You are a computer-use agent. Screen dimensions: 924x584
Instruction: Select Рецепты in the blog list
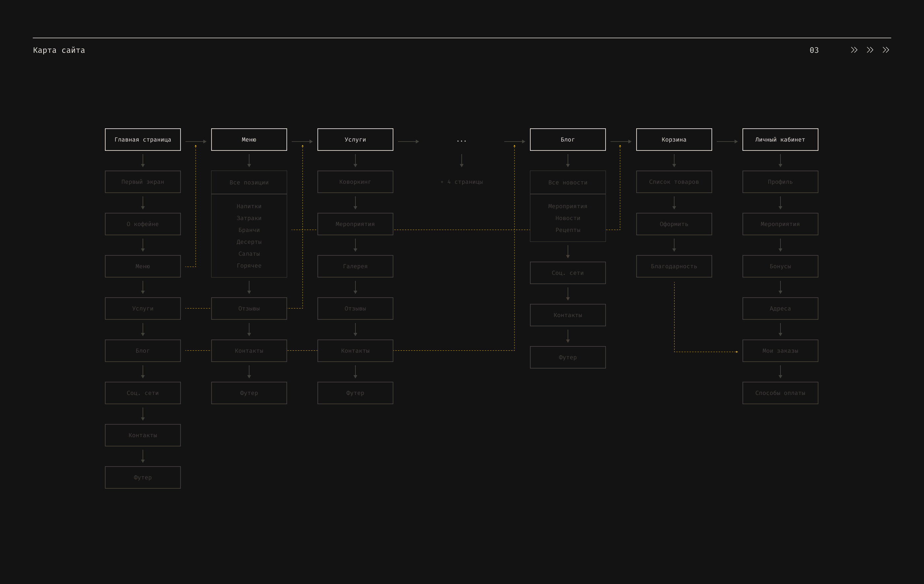pos(568,230)
